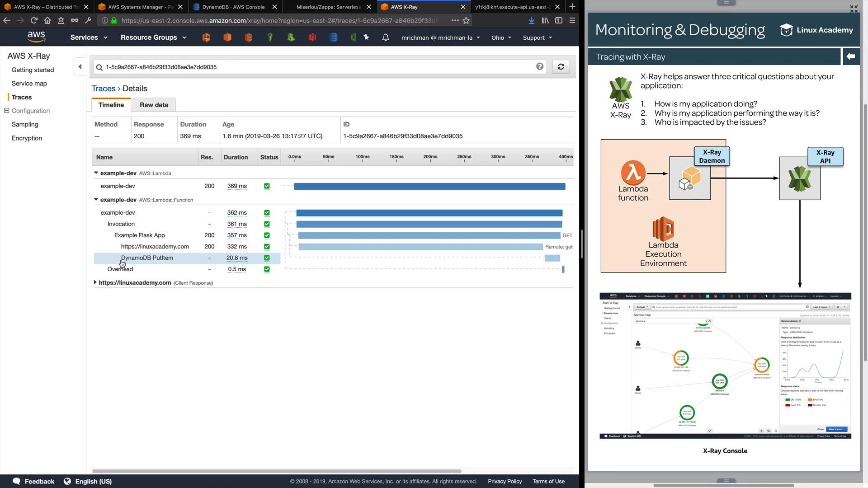868x488 pixels.
Task: Click the 20.8 ms duration link
Action: (x=237, y=258)
